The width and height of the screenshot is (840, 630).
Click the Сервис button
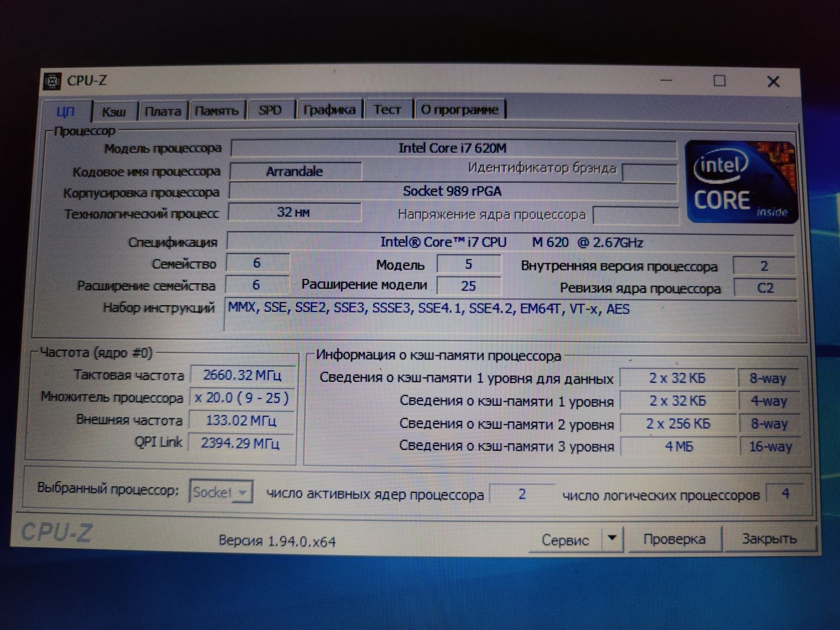pyautogui.click(x=565, y=540)
